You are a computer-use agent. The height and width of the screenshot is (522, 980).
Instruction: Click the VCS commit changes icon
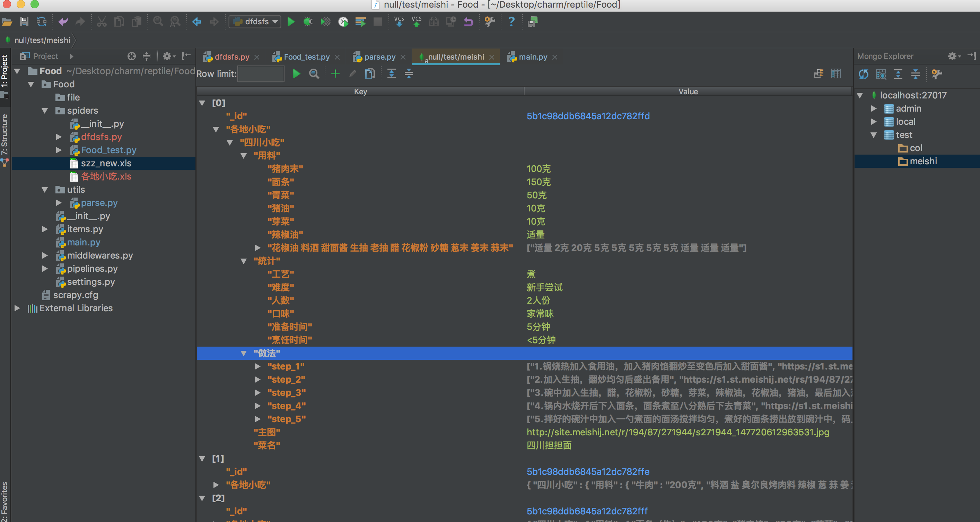[x=417, y=22]
